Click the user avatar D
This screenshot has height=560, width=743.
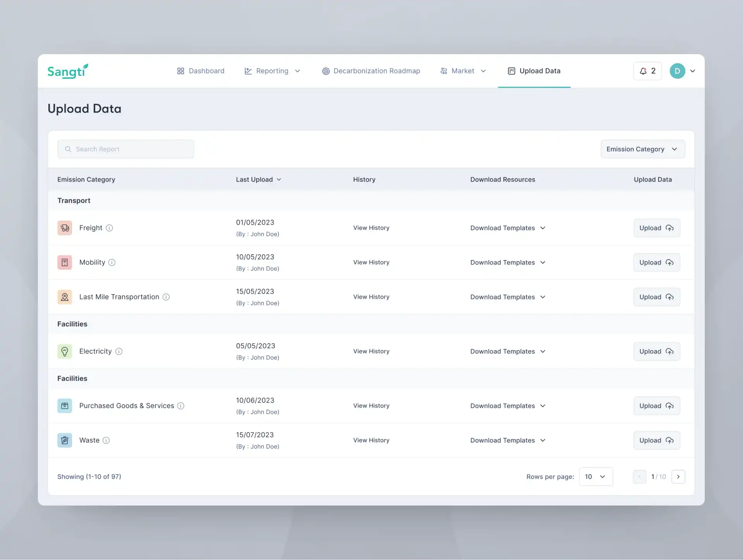[677, 71]
